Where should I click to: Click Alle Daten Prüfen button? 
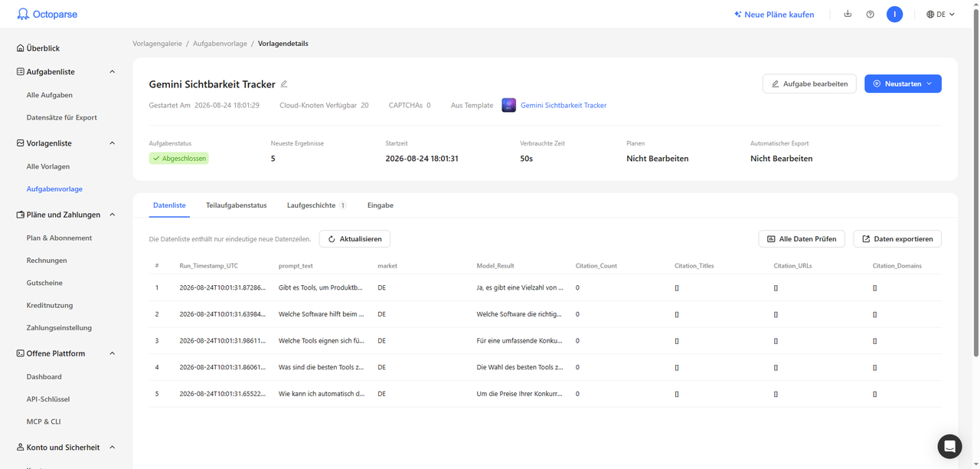point(802,239)
